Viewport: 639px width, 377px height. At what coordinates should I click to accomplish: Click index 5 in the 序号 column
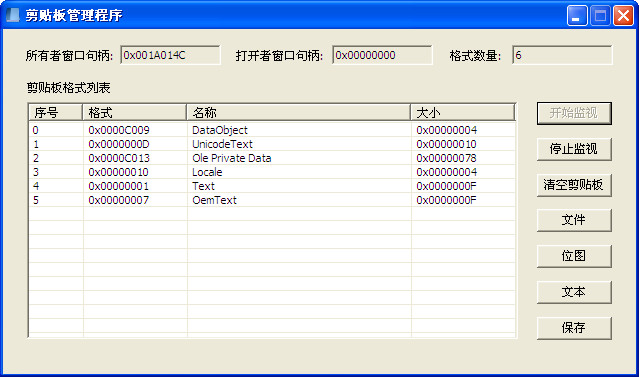(x=35, y=200)
